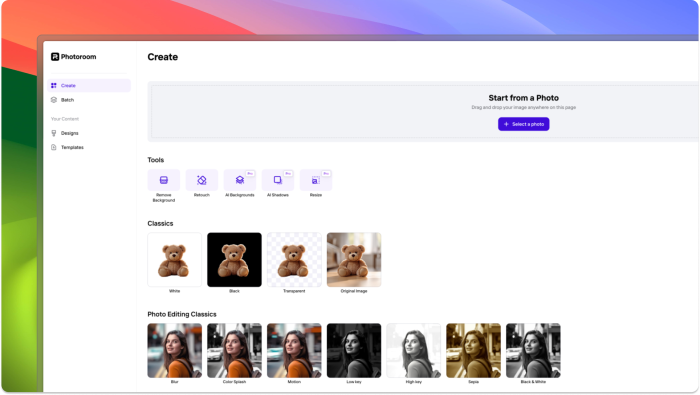Pick the Sepia effect thumbnail

click(x=474, y=351)
